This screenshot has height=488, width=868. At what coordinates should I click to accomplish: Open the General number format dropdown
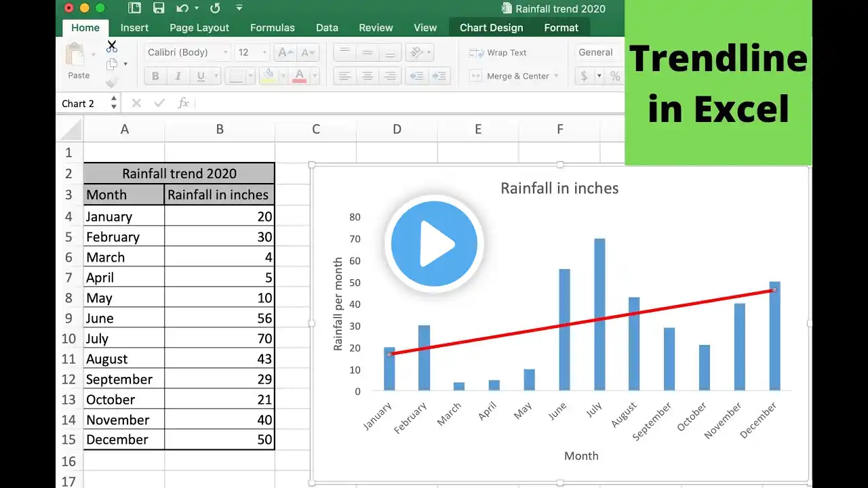599,52
